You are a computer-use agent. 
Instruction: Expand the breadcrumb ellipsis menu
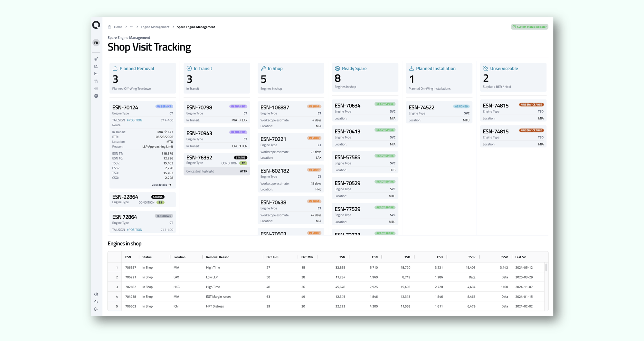[131, 27]
